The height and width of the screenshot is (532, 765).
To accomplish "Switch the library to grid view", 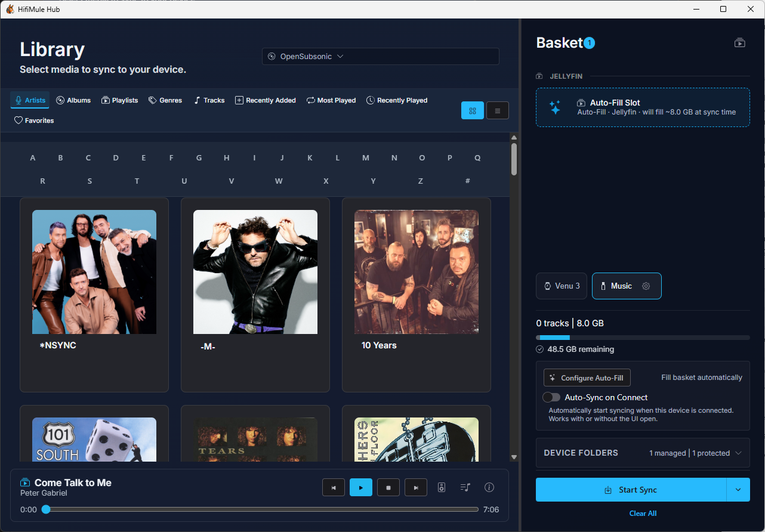I will click(x=473, y=110).
